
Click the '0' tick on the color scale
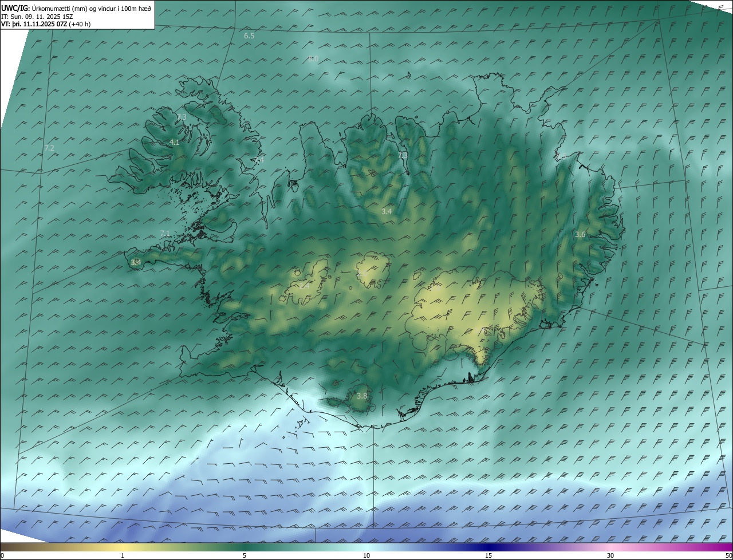(x=2, y=556)
